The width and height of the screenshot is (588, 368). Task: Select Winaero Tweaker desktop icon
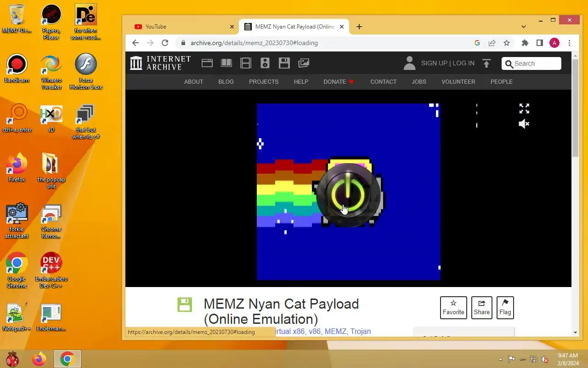point(51,72)
